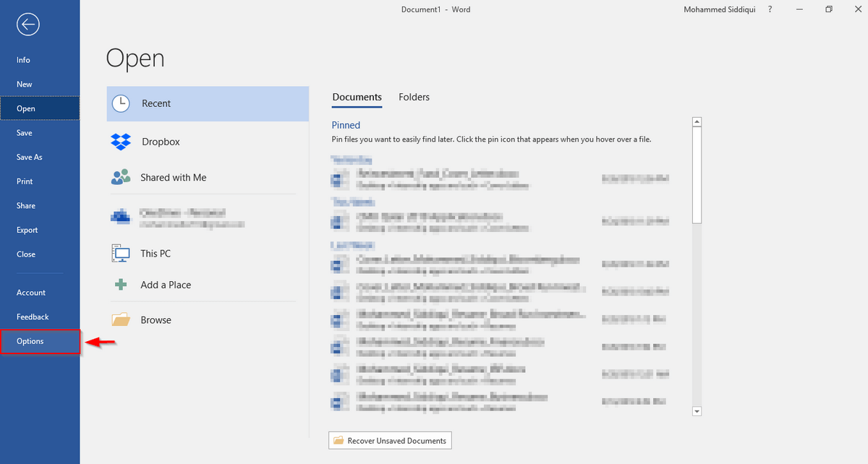Open the Share page
Image resolution: width=868 pixels, height=464 pixels.
pyautogui.click(x=40, y=206)
